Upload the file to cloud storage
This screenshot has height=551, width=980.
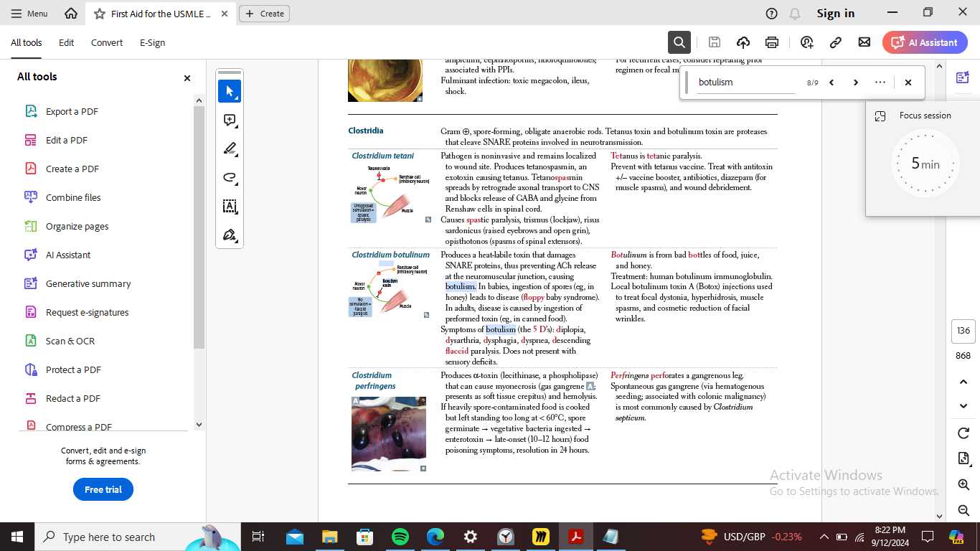tap(743, 42)
